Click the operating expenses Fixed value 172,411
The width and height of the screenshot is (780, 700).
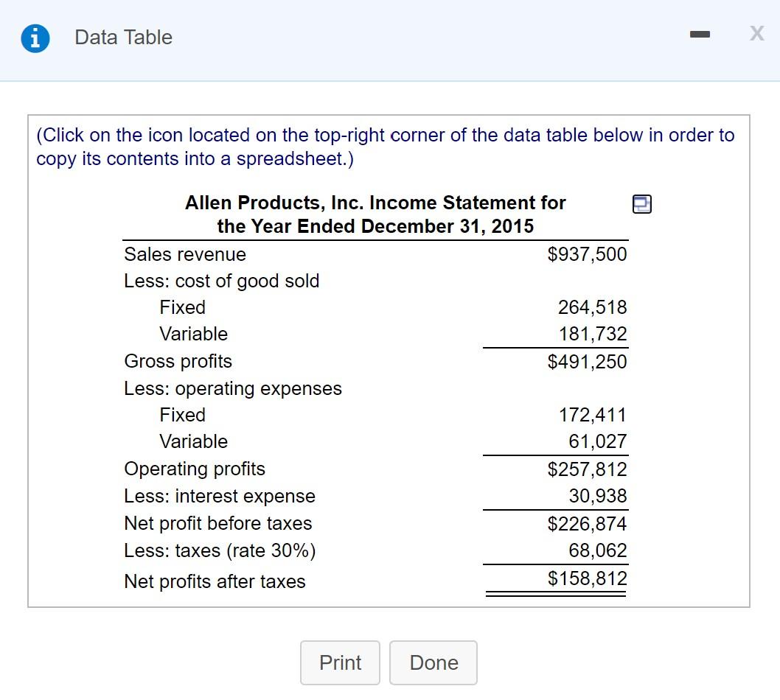click(593, 415)
